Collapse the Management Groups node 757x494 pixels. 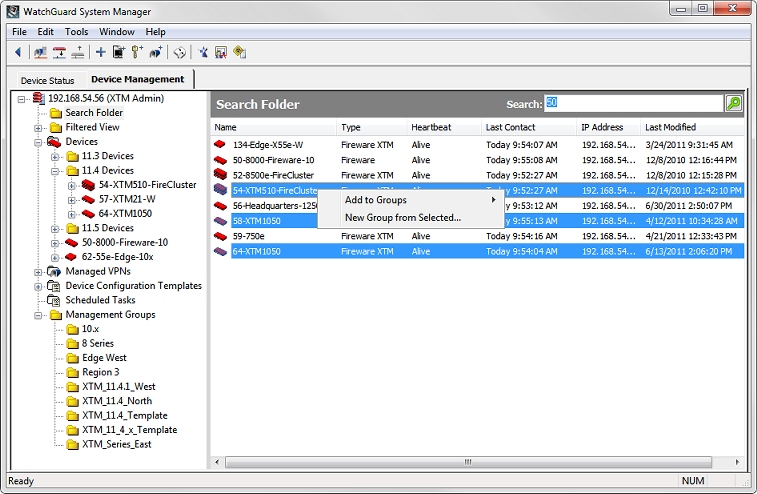39,315
